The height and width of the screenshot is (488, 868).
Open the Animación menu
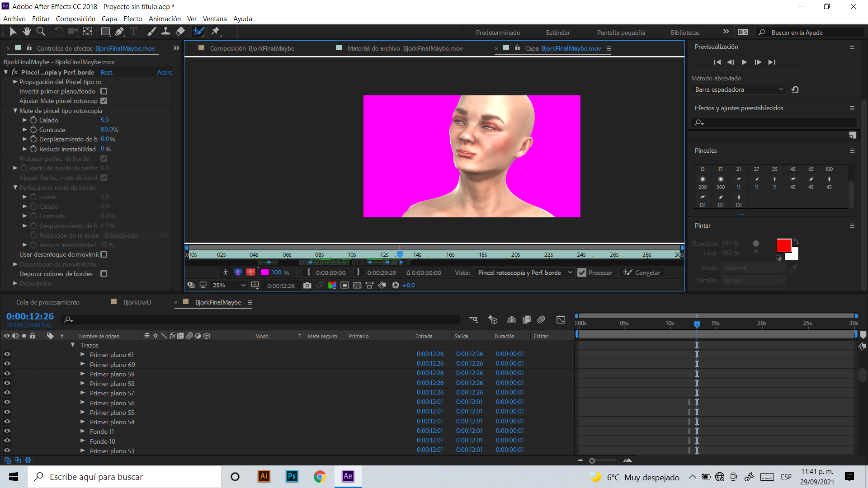tap(165, 19)
